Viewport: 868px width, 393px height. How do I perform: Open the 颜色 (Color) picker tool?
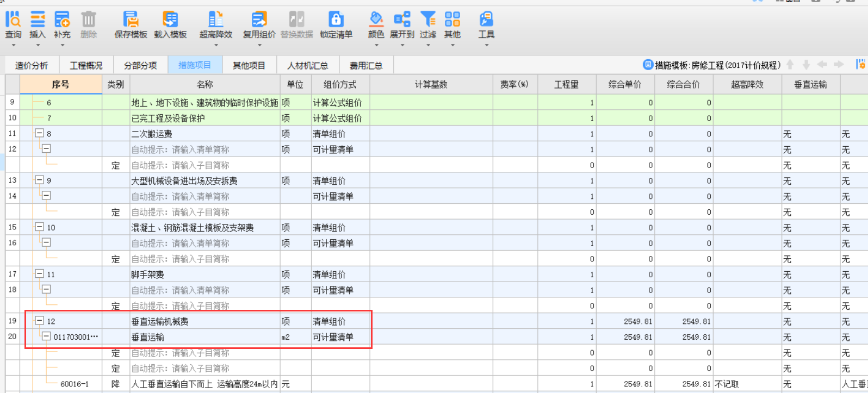click(x=376, y=25)
